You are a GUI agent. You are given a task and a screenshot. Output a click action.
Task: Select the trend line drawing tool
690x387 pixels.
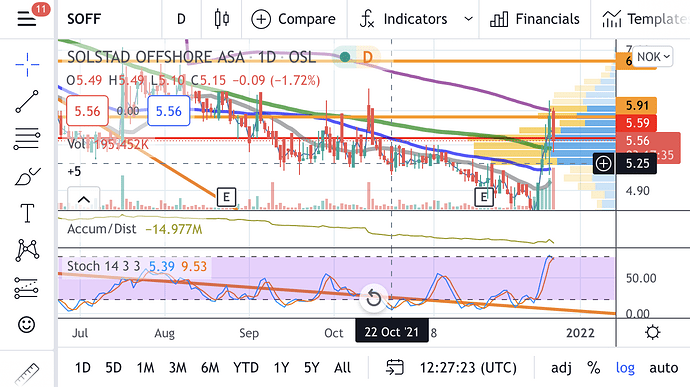coord(27,101)
